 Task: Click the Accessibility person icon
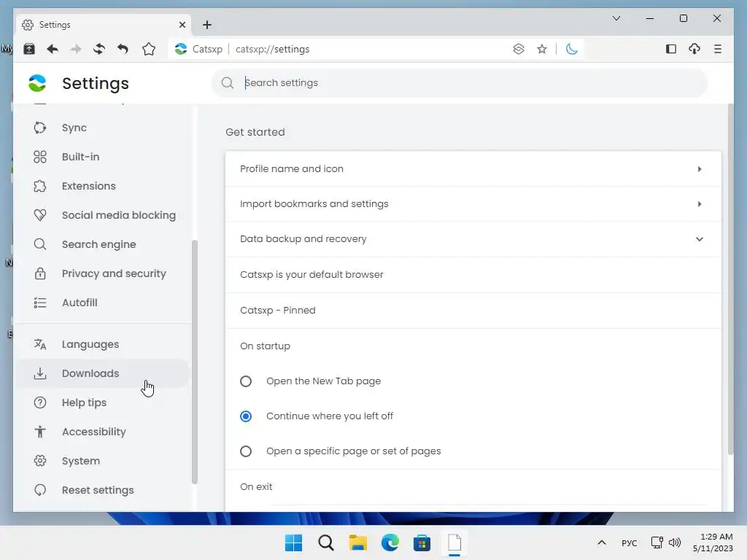coord(40,432)
